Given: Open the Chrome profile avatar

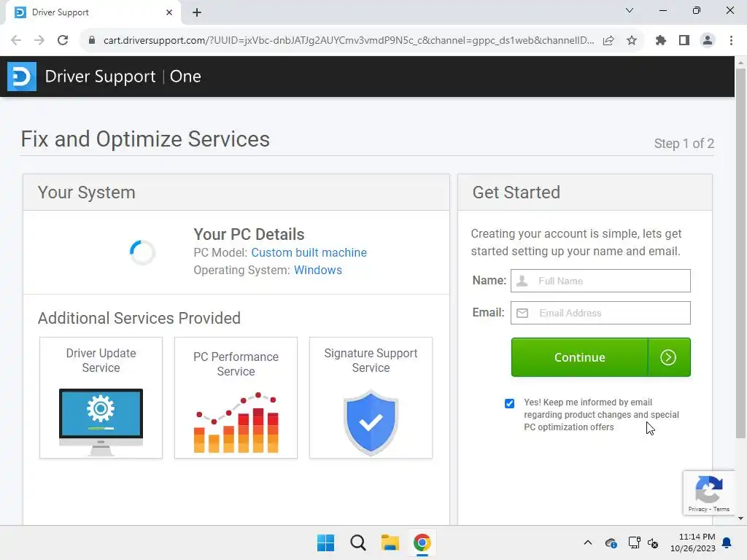Looking at the screenshot, I should point(708,41).
